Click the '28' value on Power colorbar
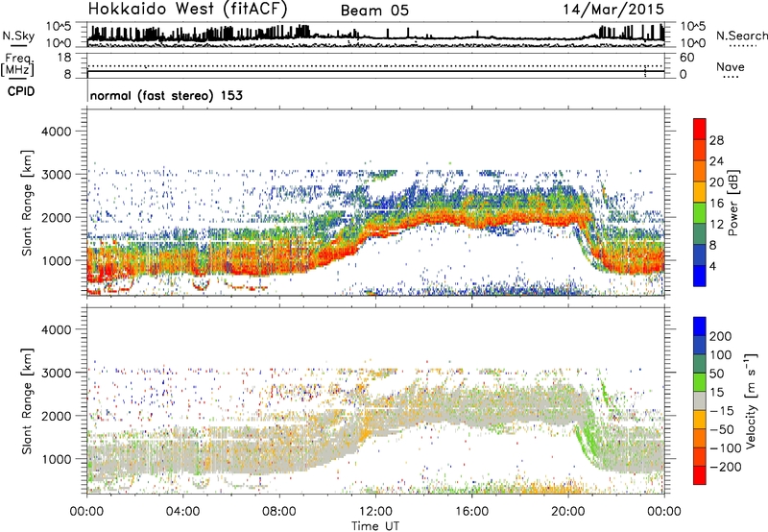This screenshot has width=768, height=532. (716, 140)
